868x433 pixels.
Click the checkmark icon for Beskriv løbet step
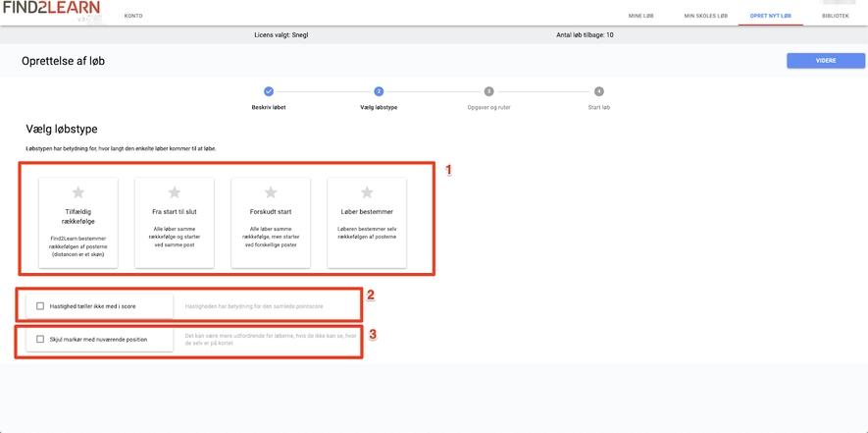pos(269,91)
